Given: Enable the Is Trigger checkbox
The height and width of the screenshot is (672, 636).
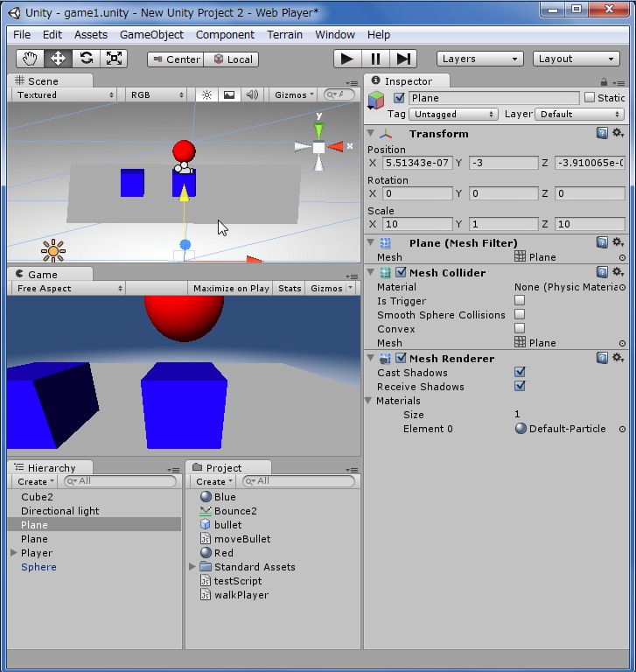Looking at the screenshot, I should (520, 301).
